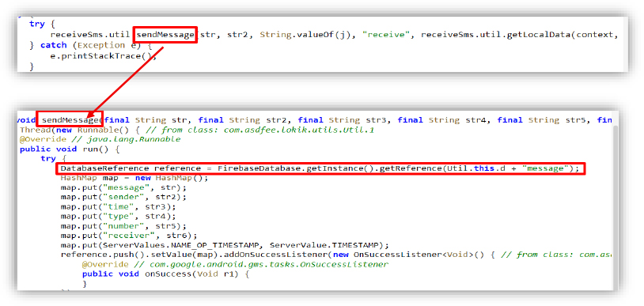Click the sendMessage method declaration name
644x306 pixels.
click(70, 119)
